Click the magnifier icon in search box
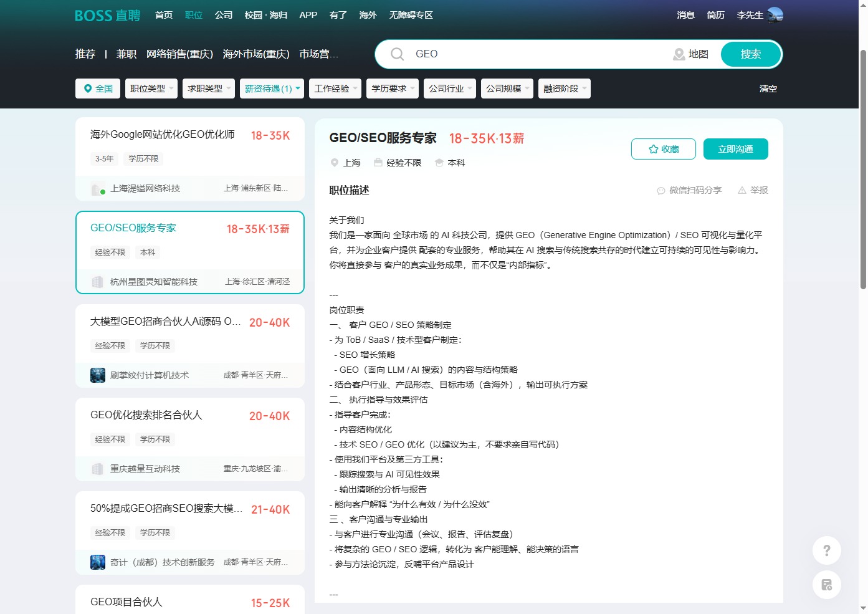Screen dimensions: 868x614 [x=397, y=54]
